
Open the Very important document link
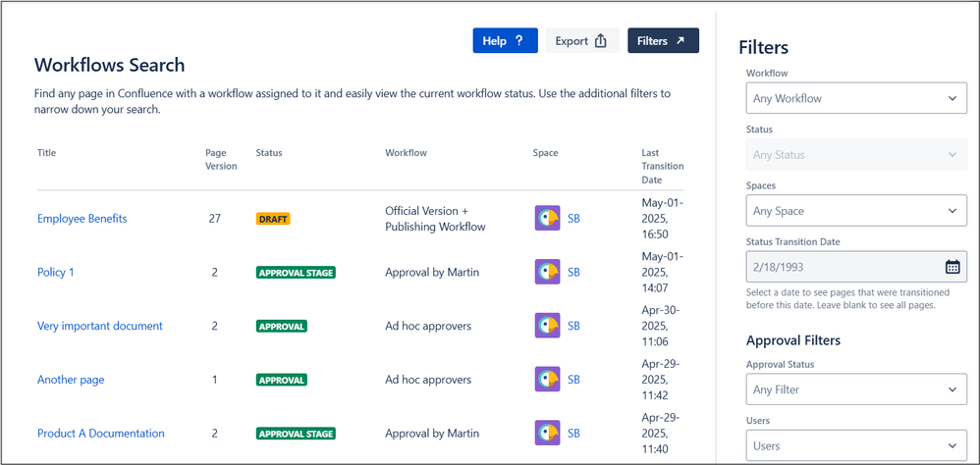point(100,326)
